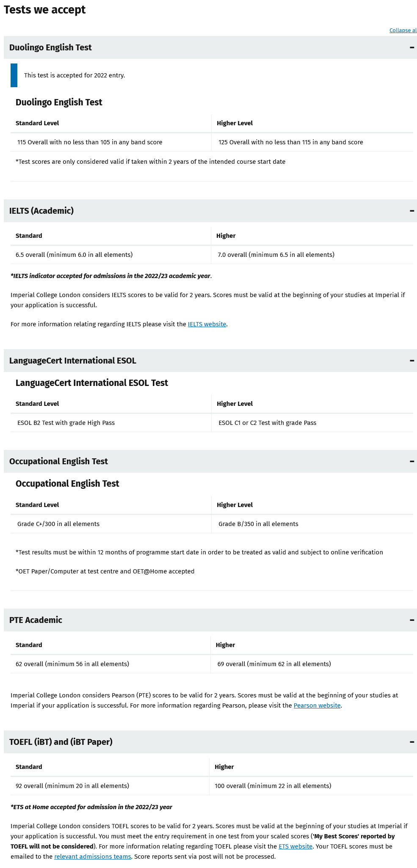The image size is (417, 868).
Task: Collapse the LanguageCert International ESOL section
Action: pos(210,361)
